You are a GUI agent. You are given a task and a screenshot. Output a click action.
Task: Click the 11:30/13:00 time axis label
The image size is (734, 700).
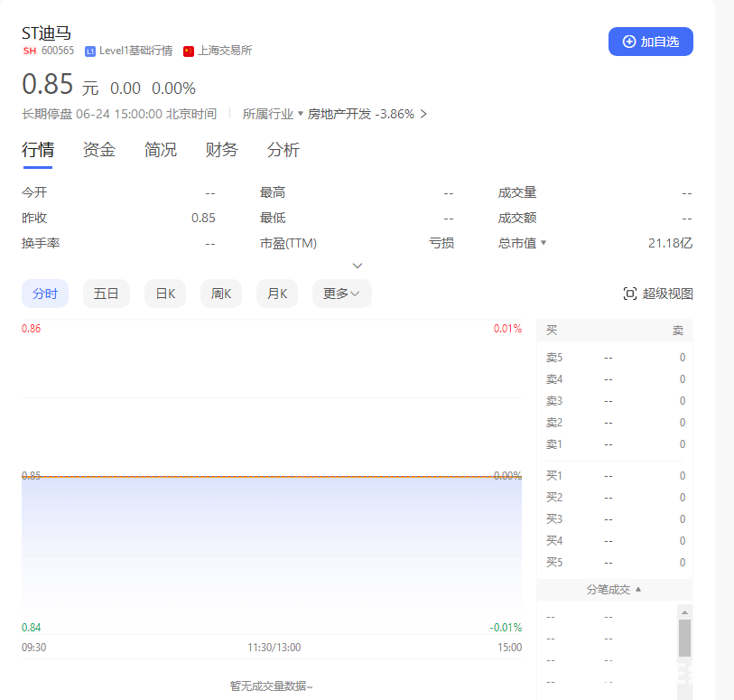(x=274, y=648)
